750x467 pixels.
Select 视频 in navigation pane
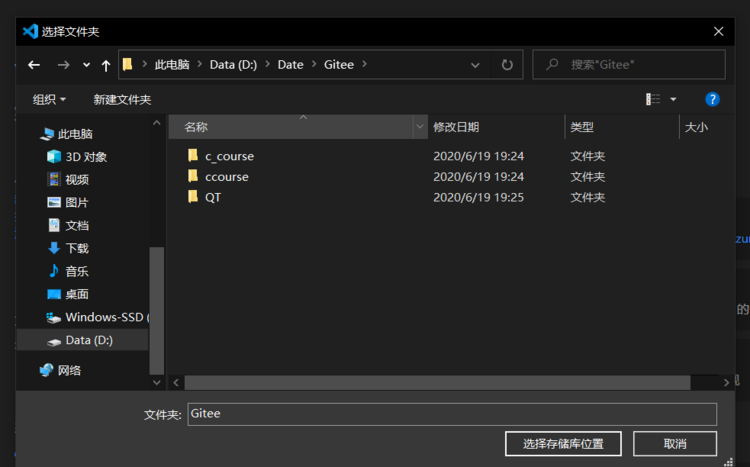[77, 179]
